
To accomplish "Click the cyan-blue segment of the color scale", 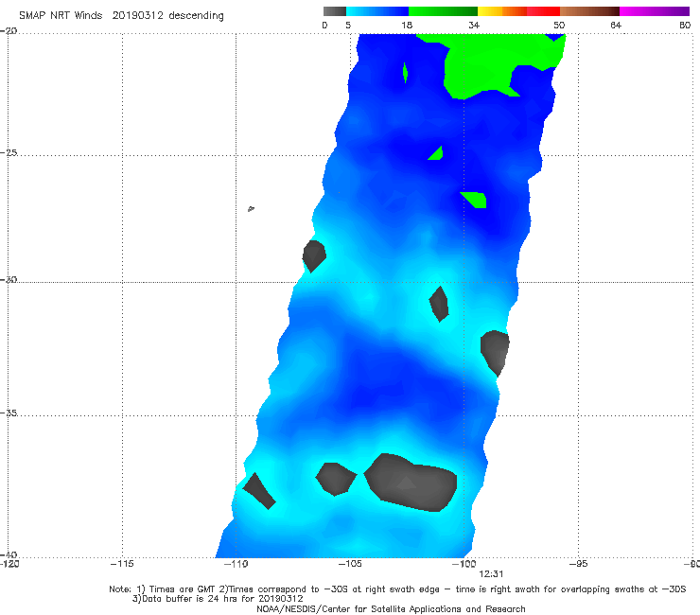I will tap(377, 11).
